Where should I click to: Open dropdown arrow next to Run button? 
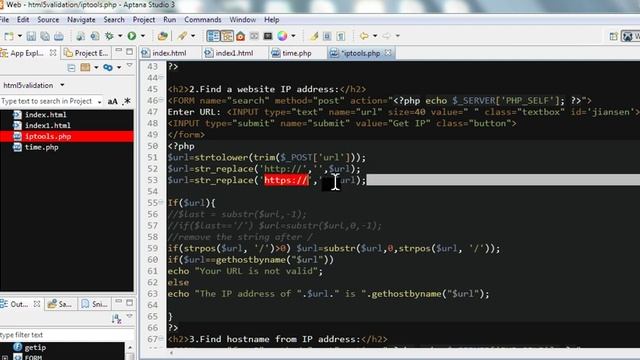142,36
